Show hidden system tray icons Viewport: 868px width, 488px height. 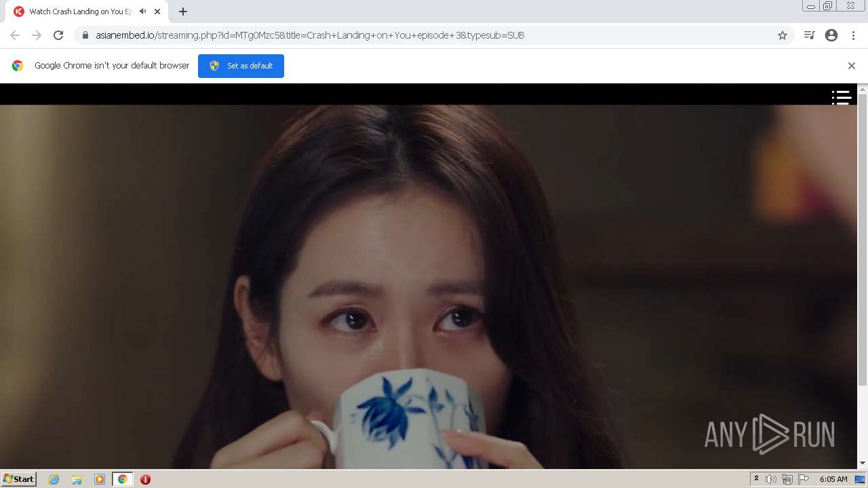[756, 479]
